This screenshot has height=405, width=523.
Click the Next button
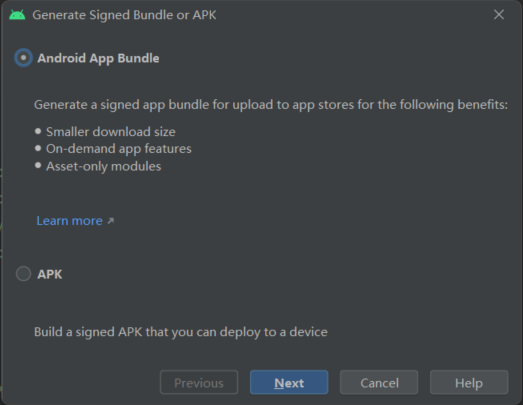click(289, 382)
